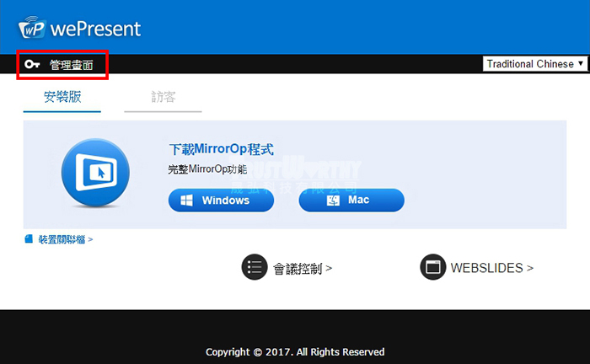
Task: Download MirrorOp for Windows
Action: point(221,200)
